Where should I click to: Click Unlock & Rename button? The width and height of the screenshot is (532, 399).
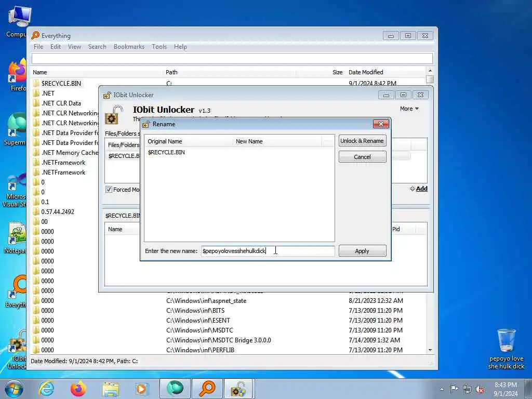362,141
